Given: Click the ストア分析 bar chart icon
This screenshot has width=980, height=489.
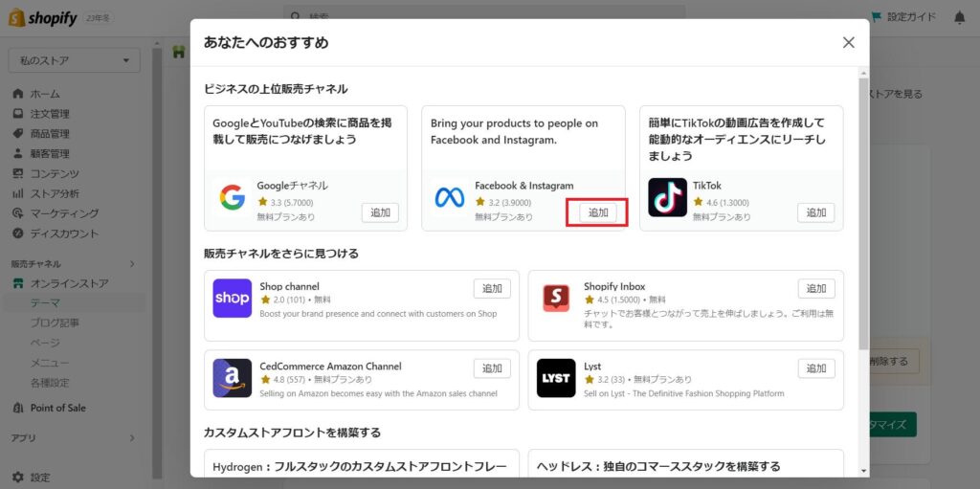Looking at the screenshot, I should click(18, 193).
